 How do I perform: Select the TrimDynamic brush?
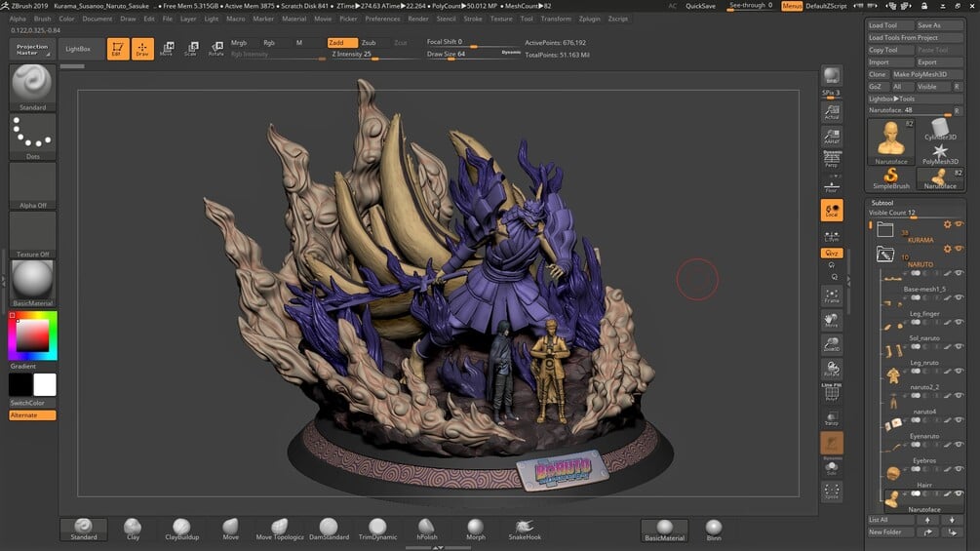click(x=377, y=530)
